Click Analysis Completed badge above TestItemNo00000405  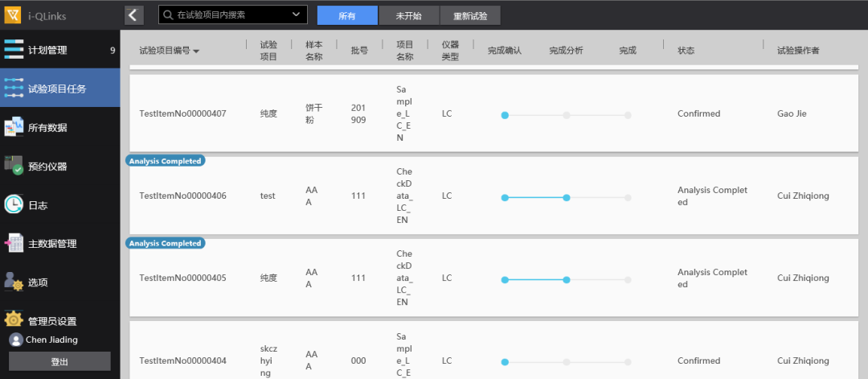point(165,243)
